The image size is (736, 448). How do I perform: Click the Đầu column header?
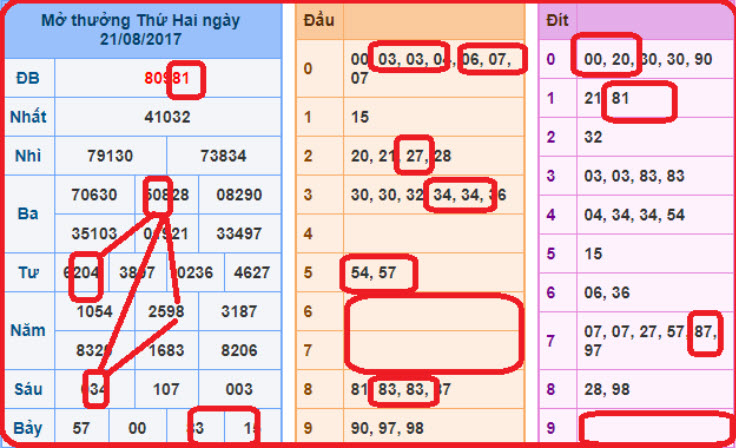(318, 20)
